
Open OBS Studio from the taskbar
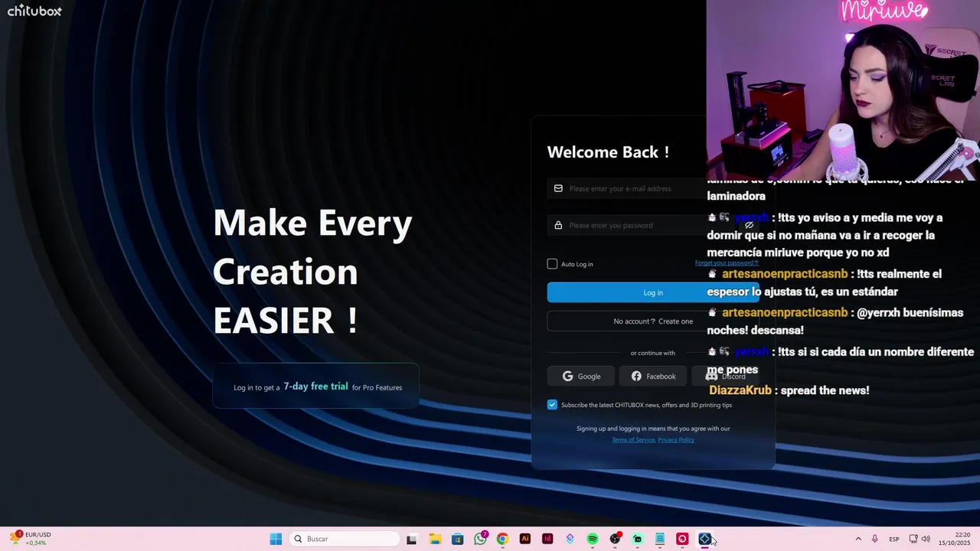615,539
